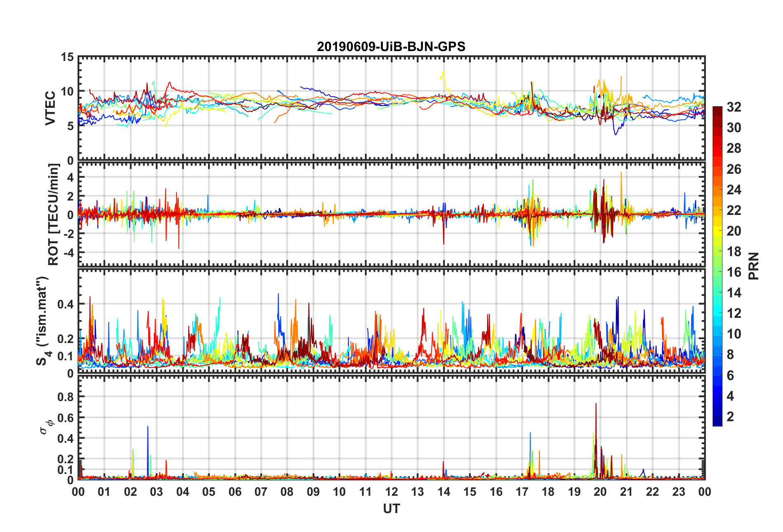Viewport: 783px width, 532px height.
Task: Select the "UT" x-axis label
Action: (x=391, y=509)
